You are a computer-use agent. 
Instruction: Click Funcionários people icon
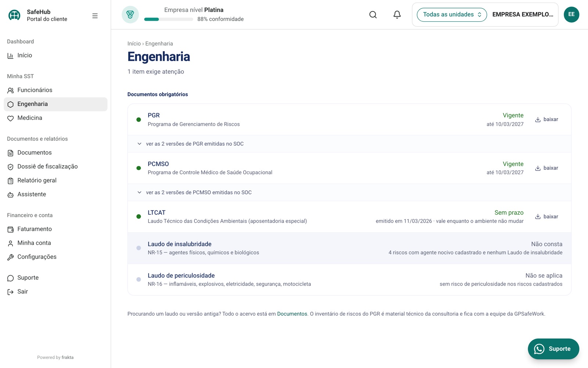pyautogui.click(x=10, y=90)
